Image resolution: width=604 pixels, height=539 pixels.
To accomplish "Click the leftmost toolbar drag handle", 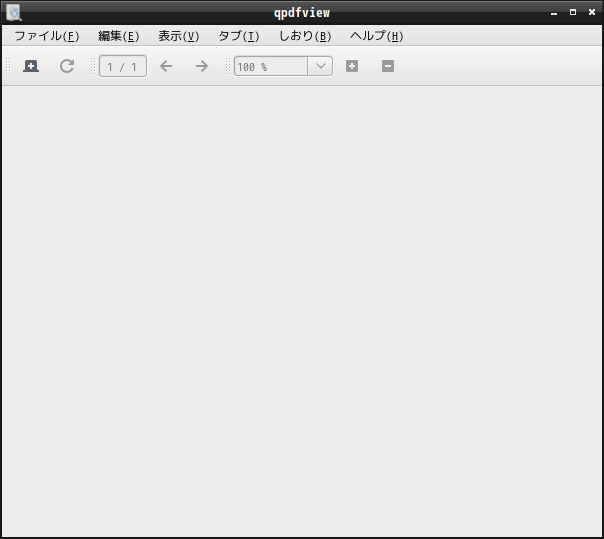I will coord(8,66).
